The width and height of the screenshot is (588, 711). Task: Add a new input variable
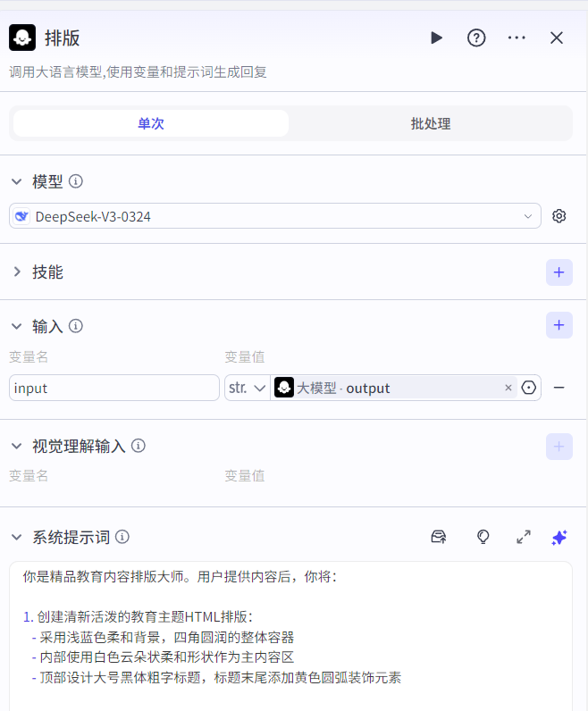pyautogui.click(x=559, y=325)
